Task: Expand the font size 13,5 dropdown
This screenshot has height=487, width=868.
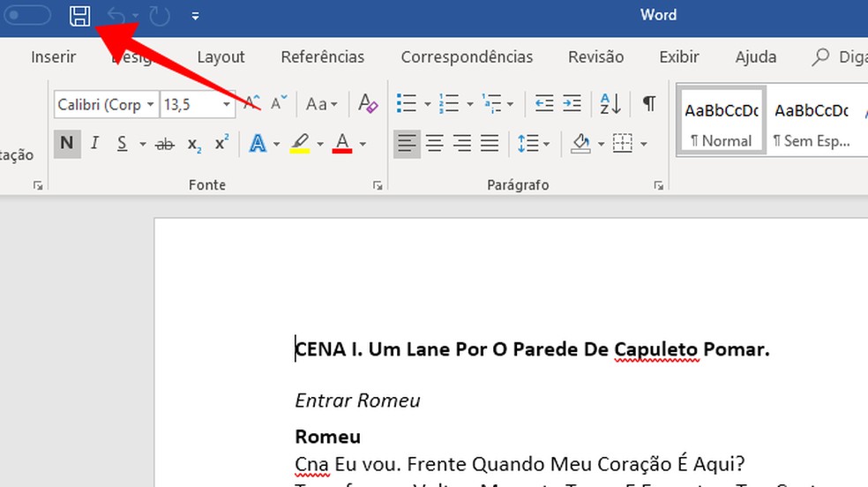Action: pyautogui.click(x=227, y=105)
